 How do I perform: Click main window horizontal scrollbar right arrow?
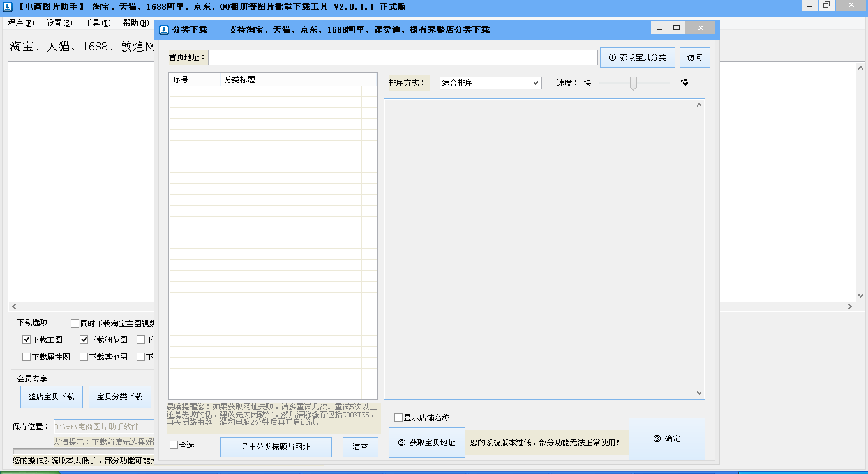(x=849, y=307)
